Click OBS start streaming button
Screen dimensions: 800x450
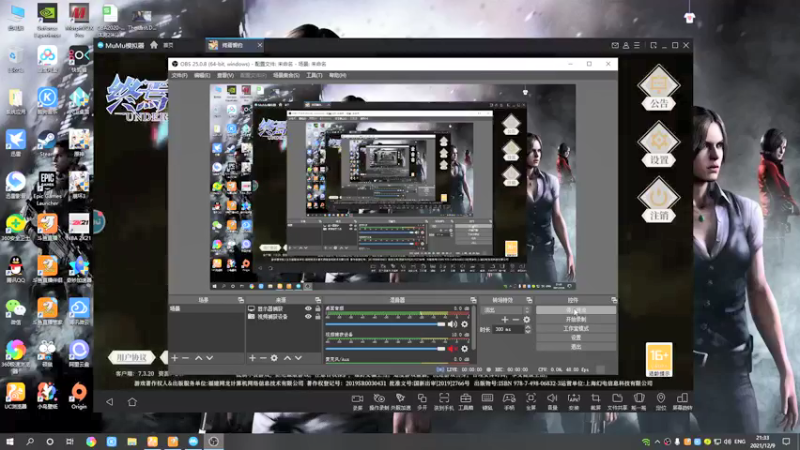click(x=576, y=310)
